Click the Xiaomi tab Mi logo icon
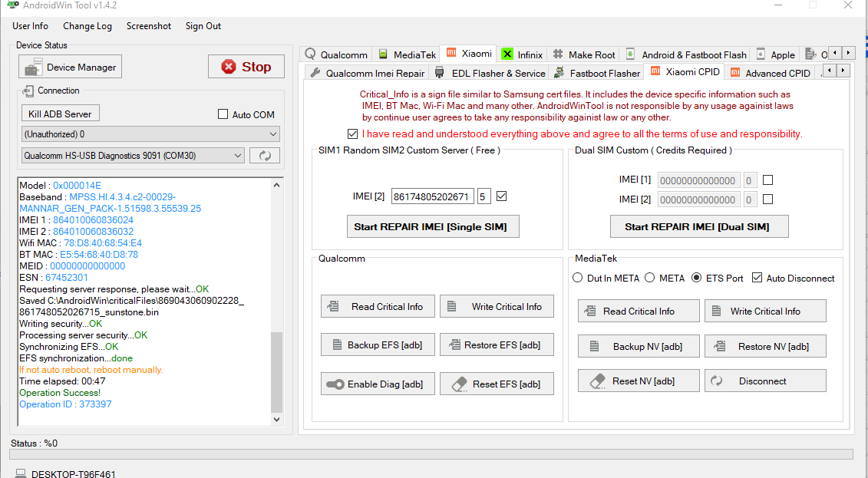Image resolution: width=868 pixels, height=478 pixels. pyautogui.click(x=452, y=53)
